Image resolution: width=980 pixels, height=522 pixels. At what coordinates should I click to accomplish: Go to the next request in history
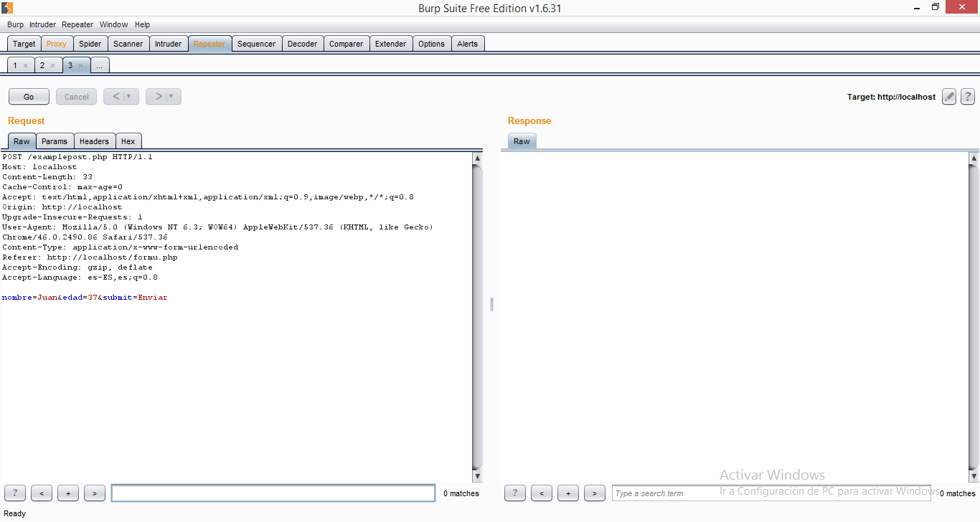[158, 97]
